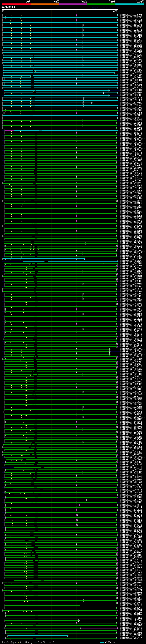Open hit UniRef100_C6TJD3
The image size is (146, 644).
131,37
